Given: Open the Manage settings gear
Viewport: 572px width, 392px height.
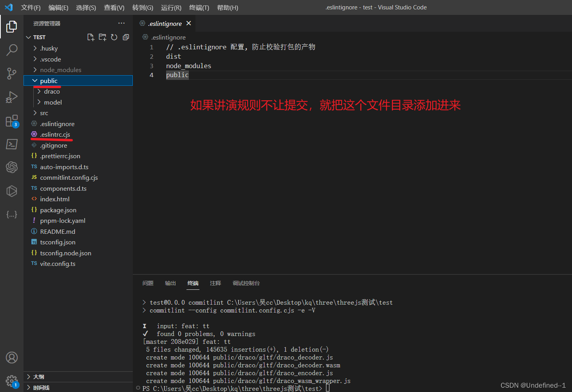Looking at the screenshot, I should [11, 381].
